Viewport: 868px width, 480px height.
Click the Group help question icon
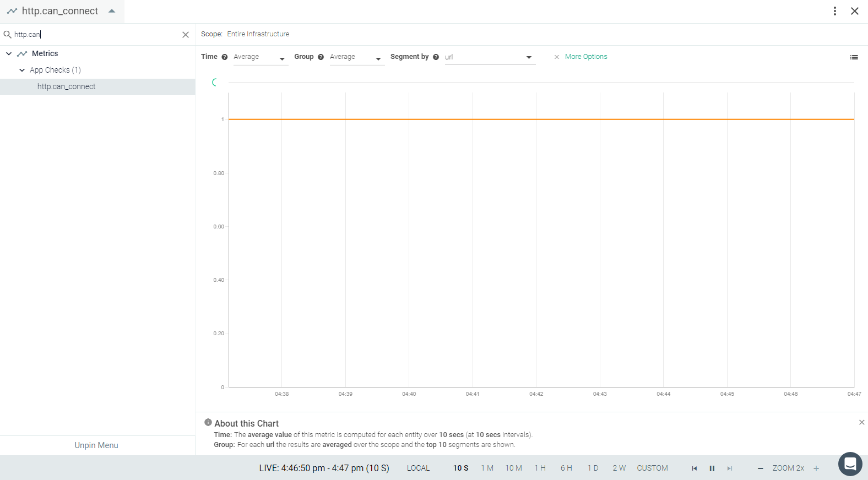pos(321,57)
